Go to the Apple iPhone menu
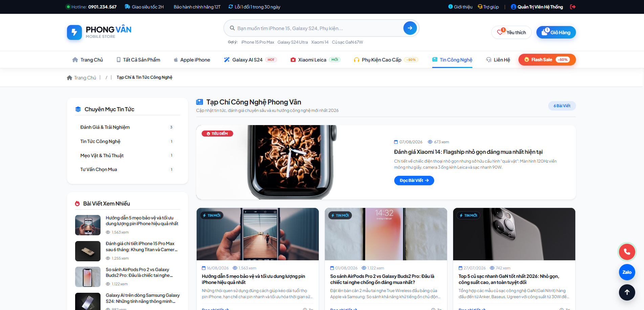 (192, 60)
